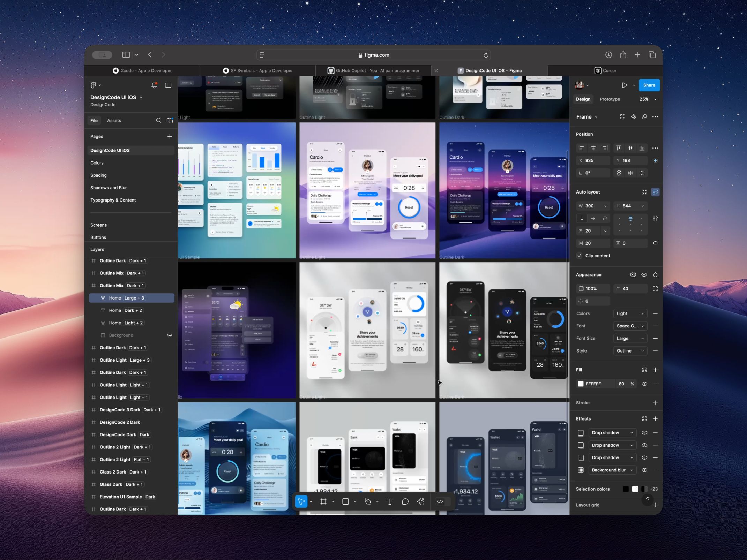
Task: Open Colors mode dropdown showing Light
Action: tap(630, 313)
